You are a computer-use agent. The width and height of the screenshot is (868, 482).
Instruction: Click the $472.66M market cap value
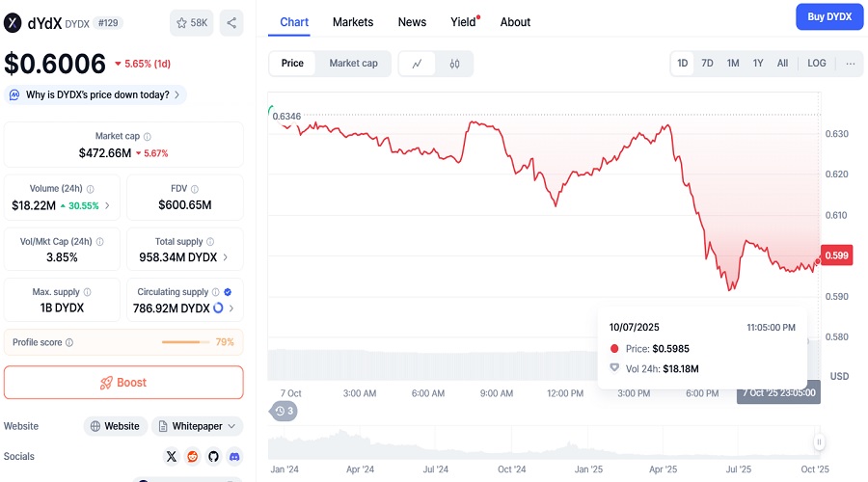[x=104, y=153]
